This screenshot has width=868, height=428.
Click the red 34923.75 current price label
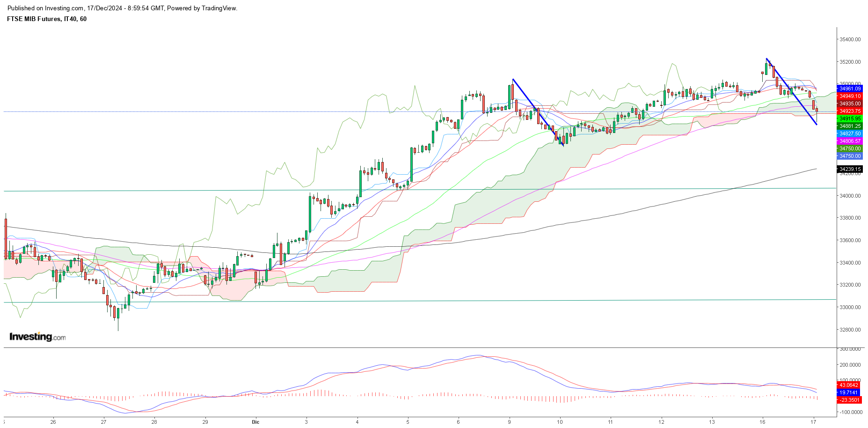coord(850,111)
